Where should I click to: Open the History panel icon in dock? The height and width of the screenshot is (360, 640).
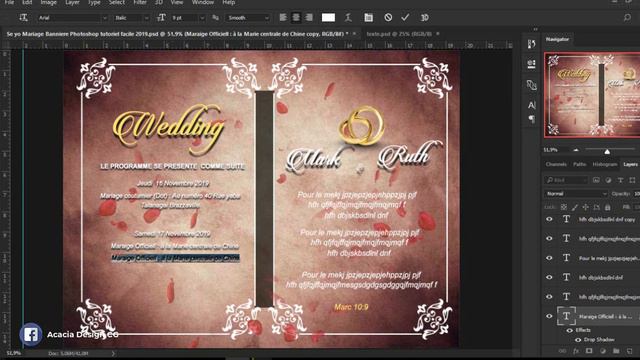(531, 44)
